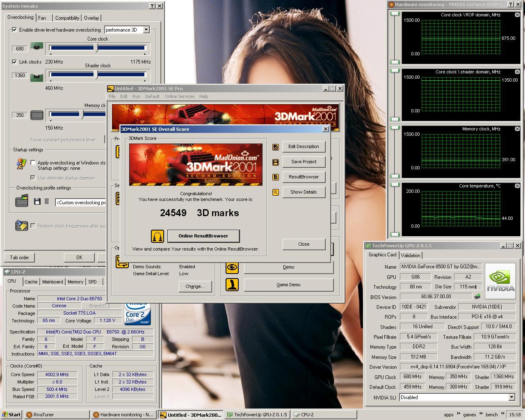Viewport: 525px width, 420px height.
Task: Toggle Use alternate startup daemon checkbox
Action: click(33, 178)
